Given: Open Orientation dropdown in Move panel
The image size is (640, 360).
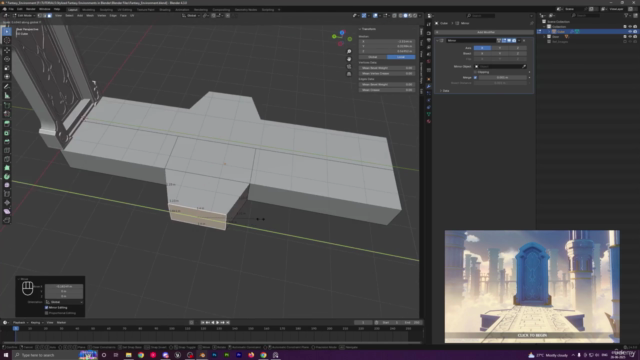Looking at the screenshot, I should click(x=64, y=302).
